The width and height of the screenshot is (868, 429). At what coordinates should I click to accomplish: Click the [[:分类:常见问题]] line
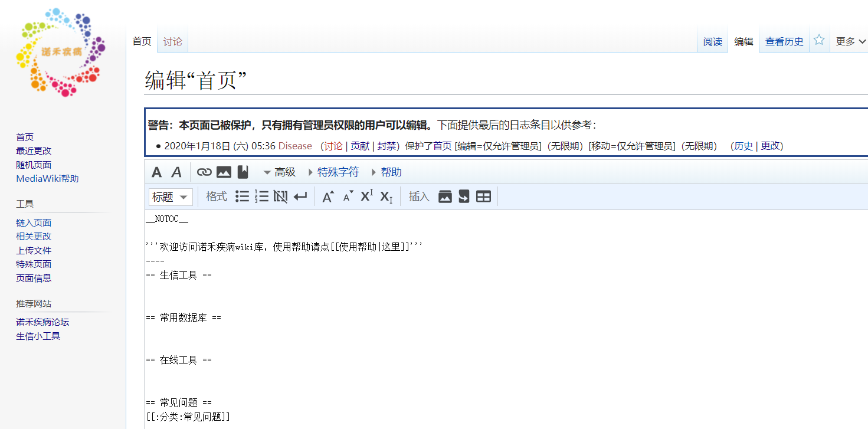[188, 417]
